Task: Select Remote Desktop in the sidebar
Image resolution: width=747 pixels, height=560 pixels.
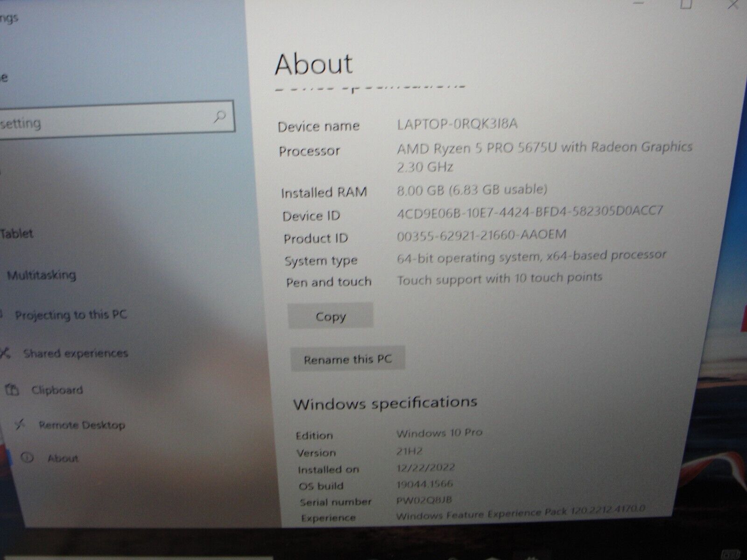Action: coord(82,425)
